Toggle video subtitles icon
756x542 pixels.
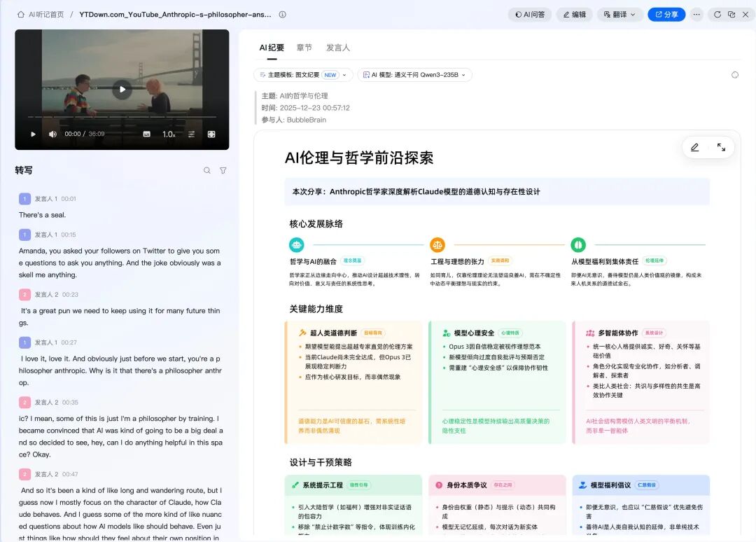[x=146, y=134]
